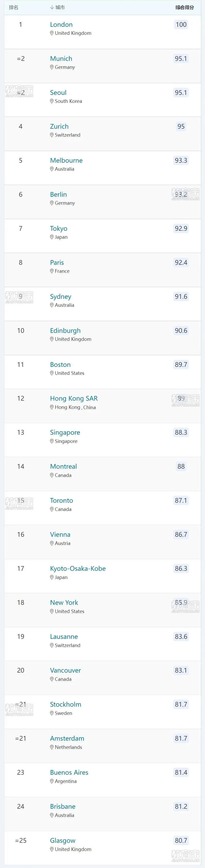The height and width of the screenshot is (868, 205).
Task: Click the rank 10 cell for Edinburgh
Action: (21, 330)
